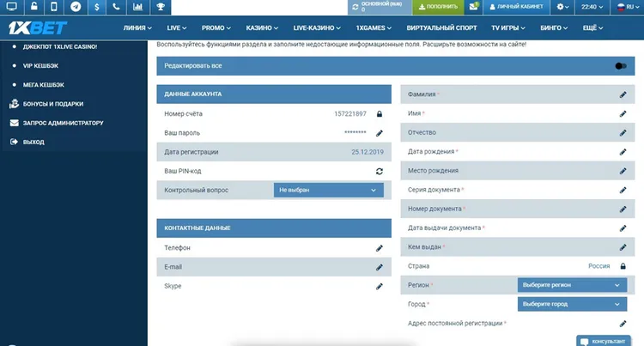The image size is (644, 346).
Task: Edit Адрес постоянной регистрации with pencil icon
Action: [x=623, y=324]
